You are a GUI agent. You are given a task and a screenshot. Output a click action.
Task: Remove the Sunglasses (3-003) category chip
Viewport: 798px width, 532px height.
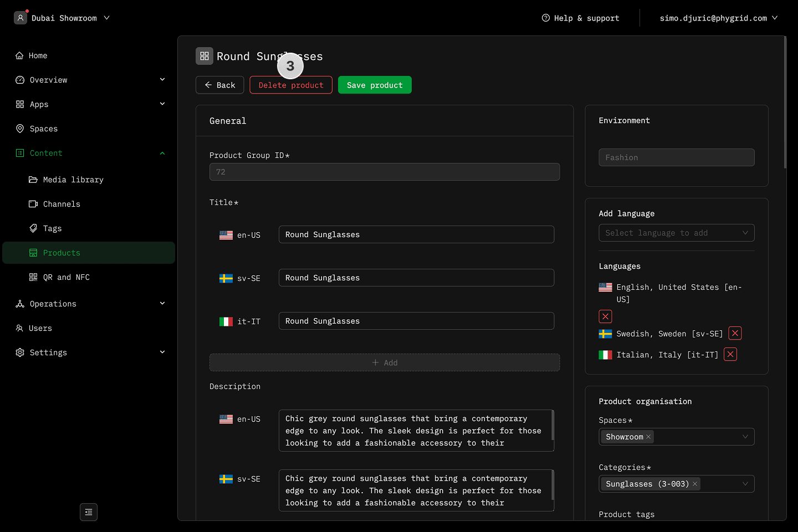click(x=695, y=484)
